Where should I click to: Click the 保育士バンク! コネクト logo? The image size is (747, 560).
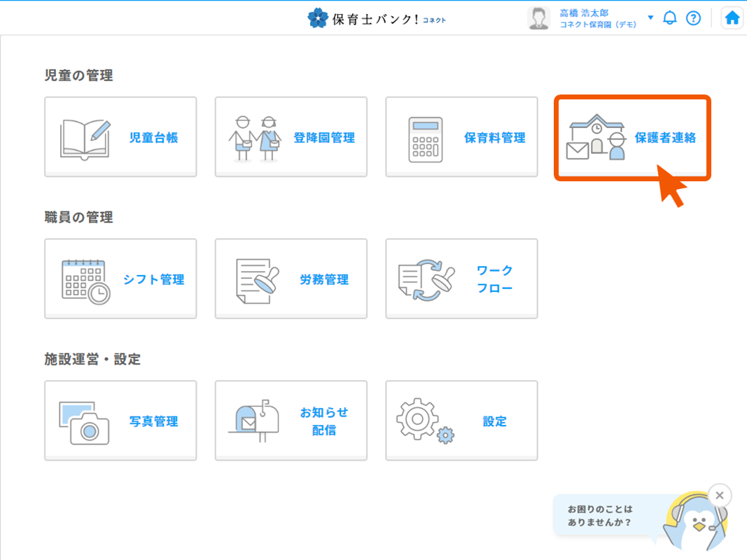(x=377, y=18)
